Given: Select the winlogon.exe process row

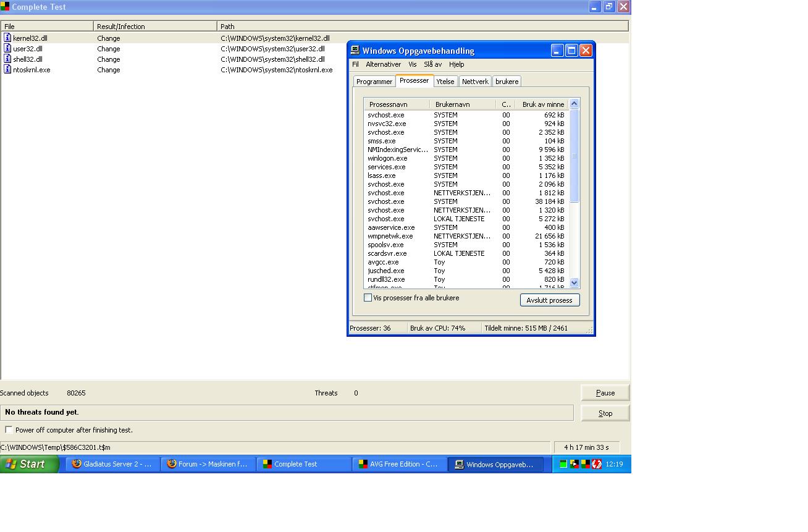Looking at the screenshot, I should click(x=466, y=158).
